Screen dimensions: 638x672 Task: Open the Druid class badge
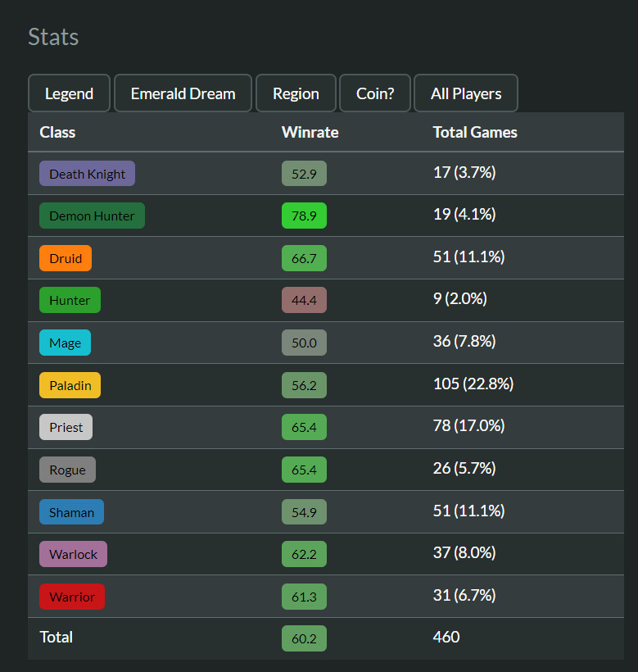66,258
